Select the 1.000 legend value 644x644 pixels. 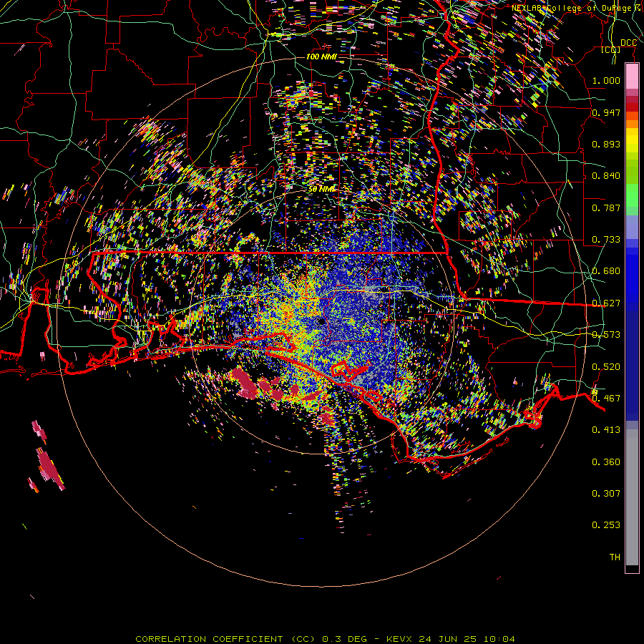[x=606, y=80]
